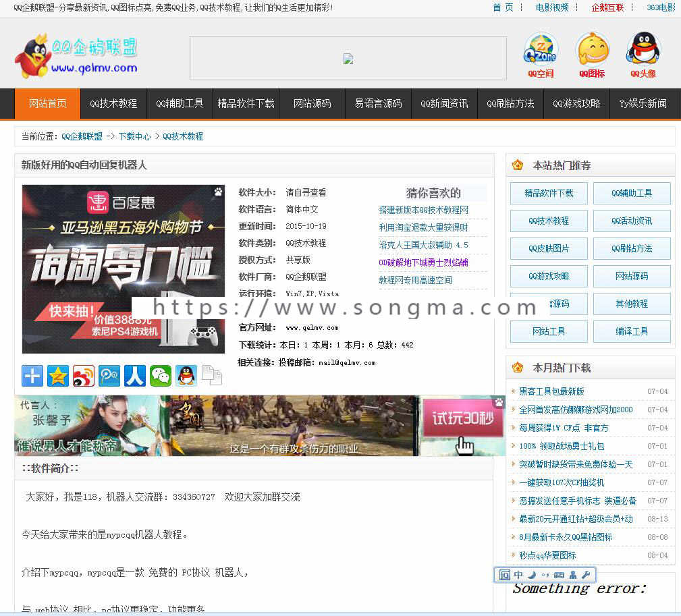This screenshot has width=681, height=616.
Task: Open the QQ图标 smiley icon
Action: (x=592, y=55)
